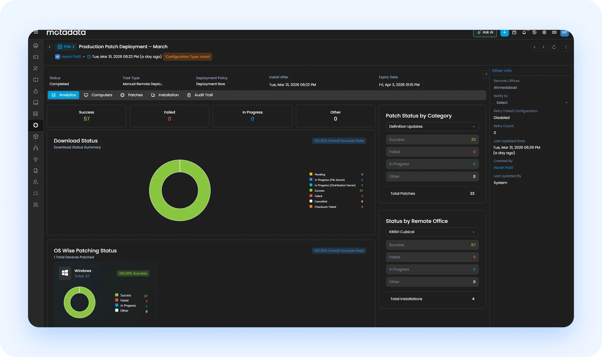Collapse the Other Info side panel
The width and height of the screenshot is (602, 364).
[x=486, y=74]
